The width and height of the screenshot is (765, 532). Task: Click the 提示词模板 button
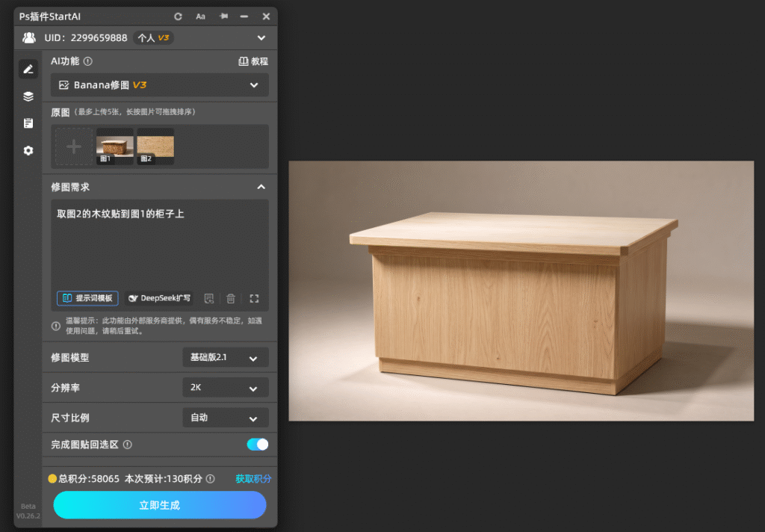tap(88, 298)
